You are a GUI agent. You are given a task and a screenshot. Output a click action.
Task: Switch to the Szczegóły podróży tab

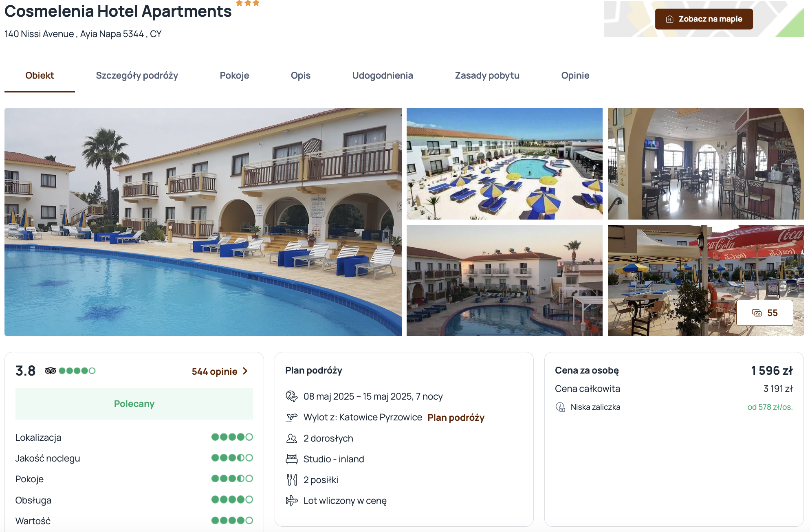point(137,75)
